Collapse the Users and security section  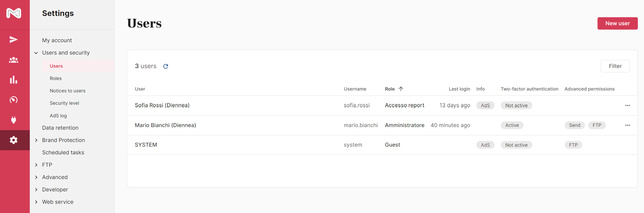(36, 53)
